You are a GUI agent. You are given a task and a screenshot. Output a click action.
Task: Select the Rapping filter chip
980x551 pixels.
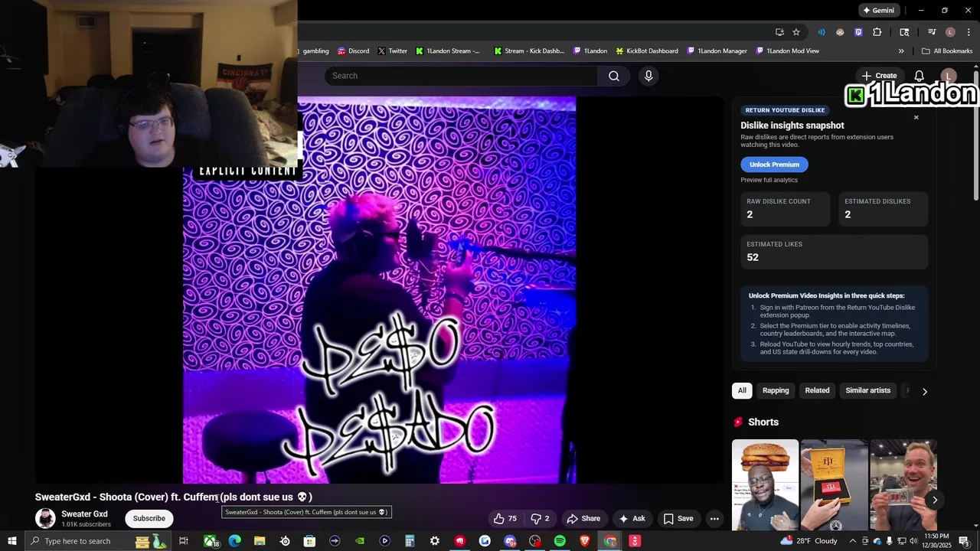coord(776,390)
